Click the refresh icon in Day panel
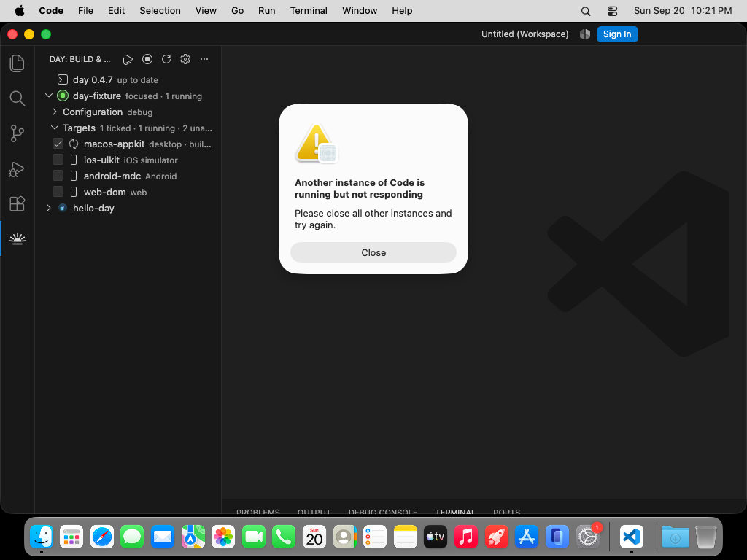 (x=166, y=59)
